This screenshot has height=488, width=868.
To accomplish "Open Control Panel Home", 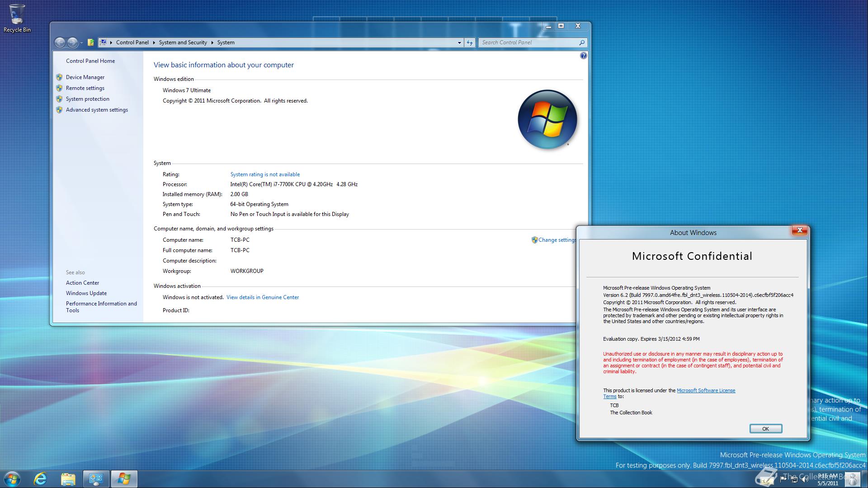I will coord(90,61).
